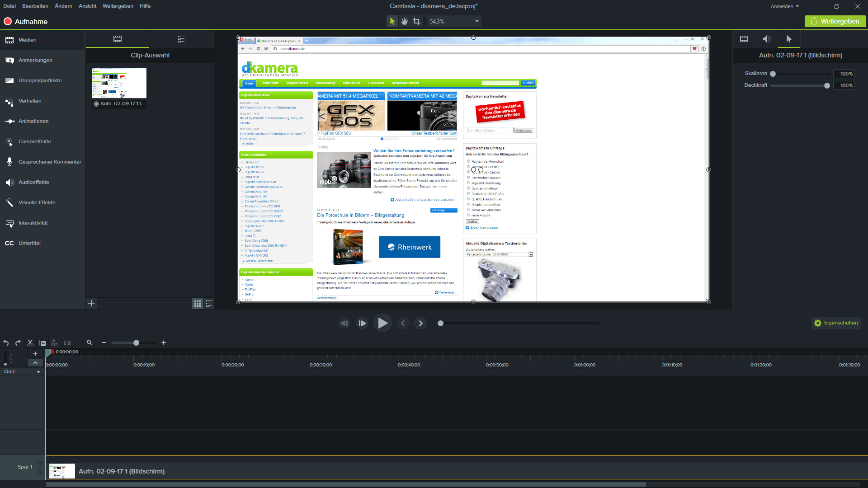Screen dimensions: 868x488
Task: Click the Eigenschaften properties button
Action: click(836, 323)
